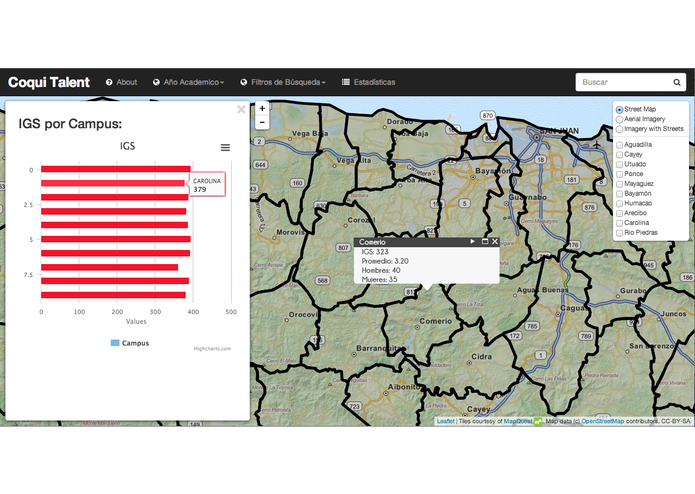Click the Guaynabo label on the map
695x494 pixels.
click(527, 197)
